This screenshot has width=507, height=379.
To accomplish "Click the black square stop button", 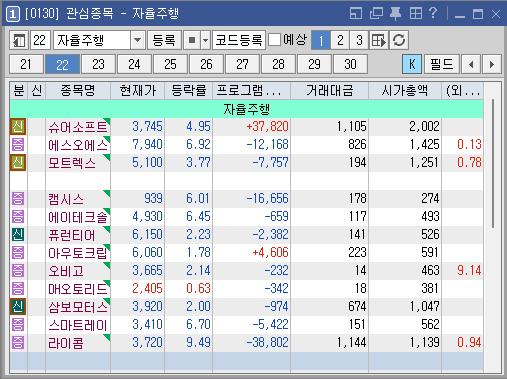I will 192,40.
